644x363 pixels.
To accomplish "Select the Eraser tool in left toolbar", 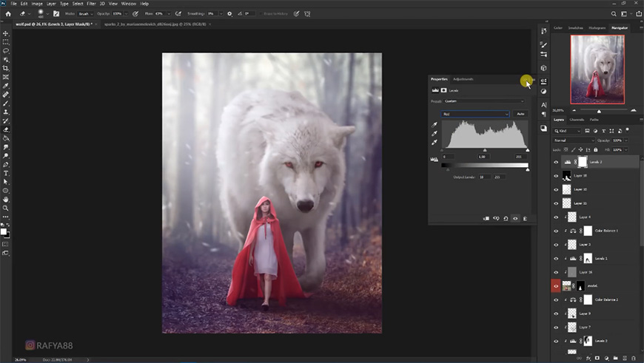I will pyautogui.click(x=6, y=129).
